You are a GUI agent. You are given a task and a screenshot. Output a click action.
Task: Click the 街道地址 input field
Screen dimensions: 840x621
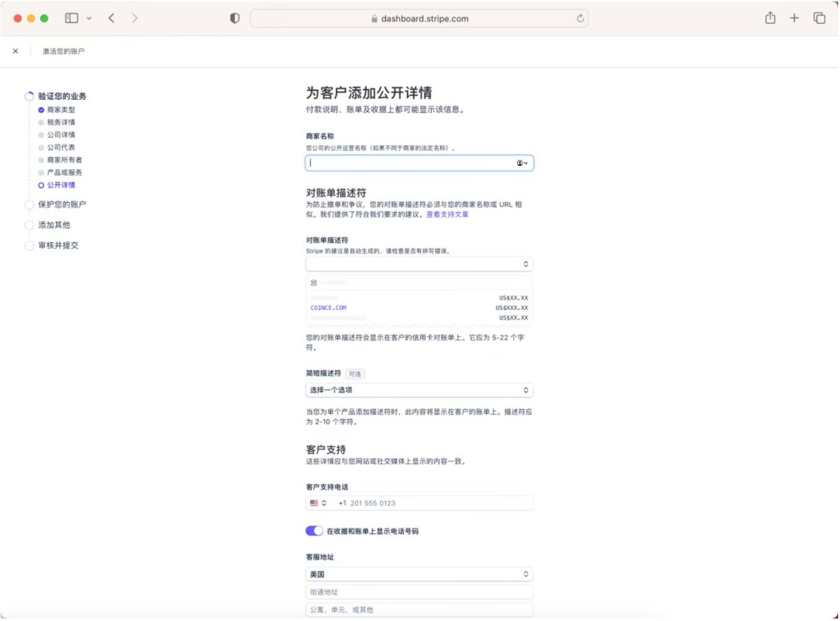point(419,592)
